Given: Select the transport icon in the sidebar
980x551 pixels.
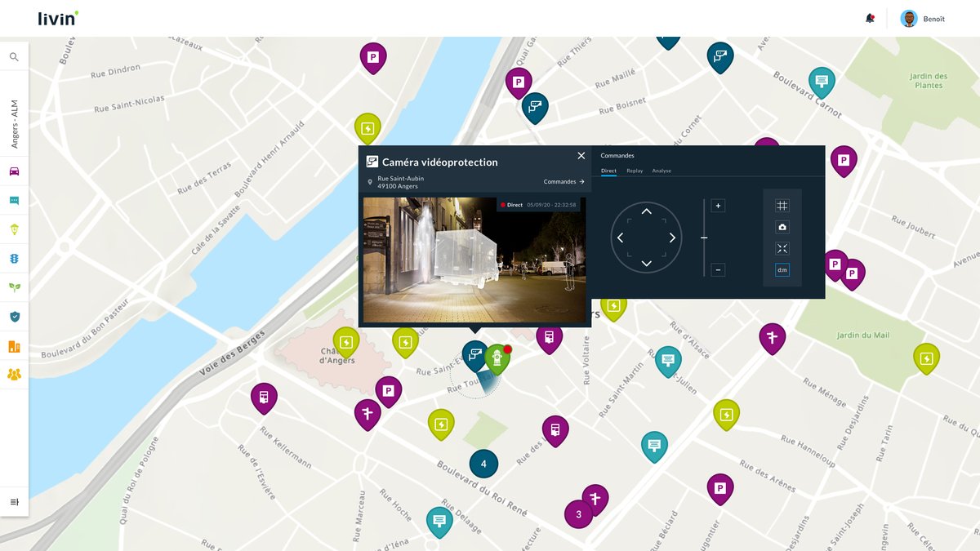Looking at the screenshot, I should coord(13,171).
